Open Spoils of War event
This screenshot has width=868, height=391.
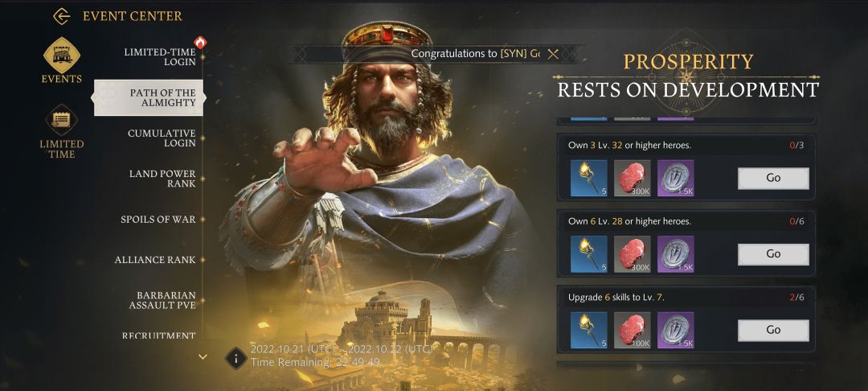coord(158,220)
